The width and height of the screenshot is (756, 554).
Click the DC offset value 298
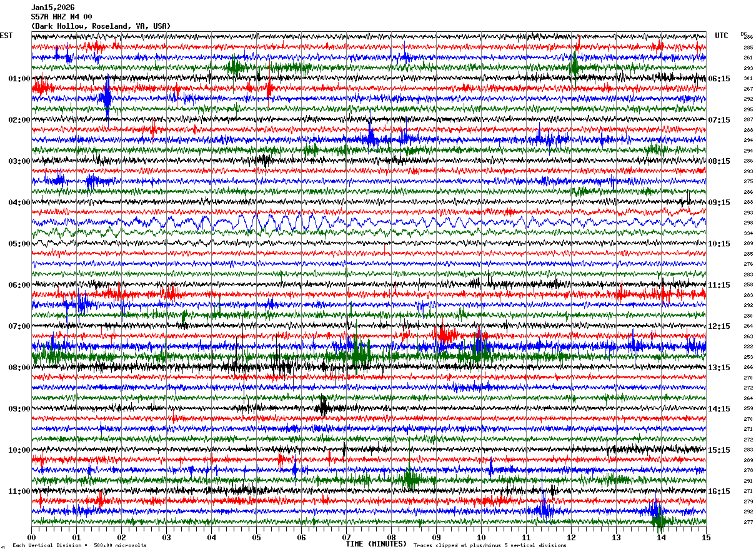click(748, 223)
